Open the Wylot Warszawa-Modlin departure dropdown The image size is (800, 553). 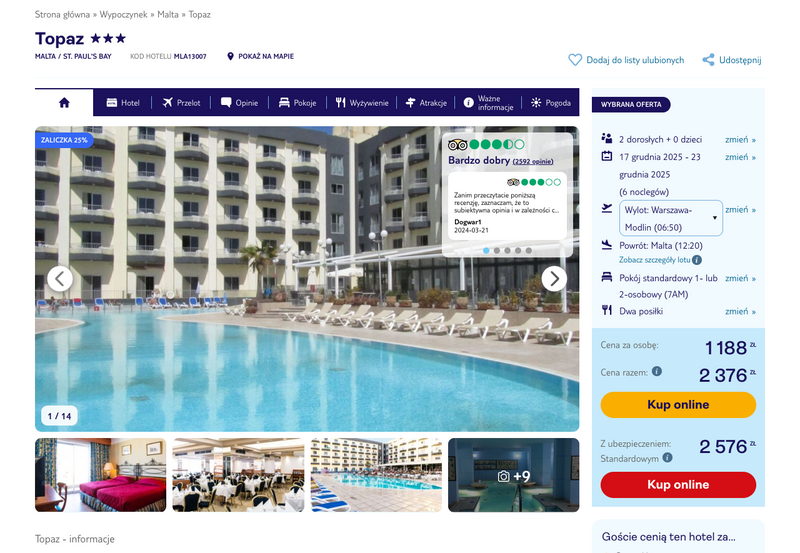point(671,218)
